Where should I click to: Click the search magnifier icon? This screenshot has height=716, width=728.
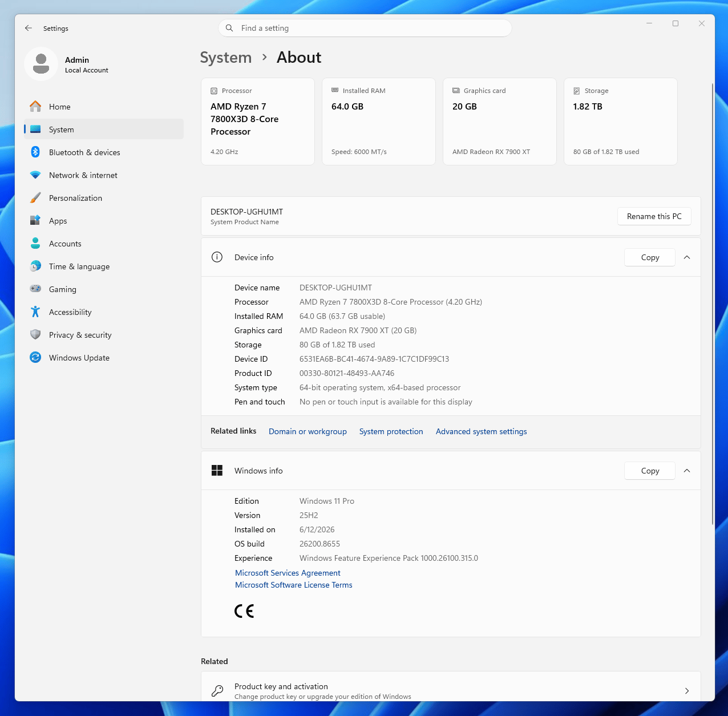point(229,28)
